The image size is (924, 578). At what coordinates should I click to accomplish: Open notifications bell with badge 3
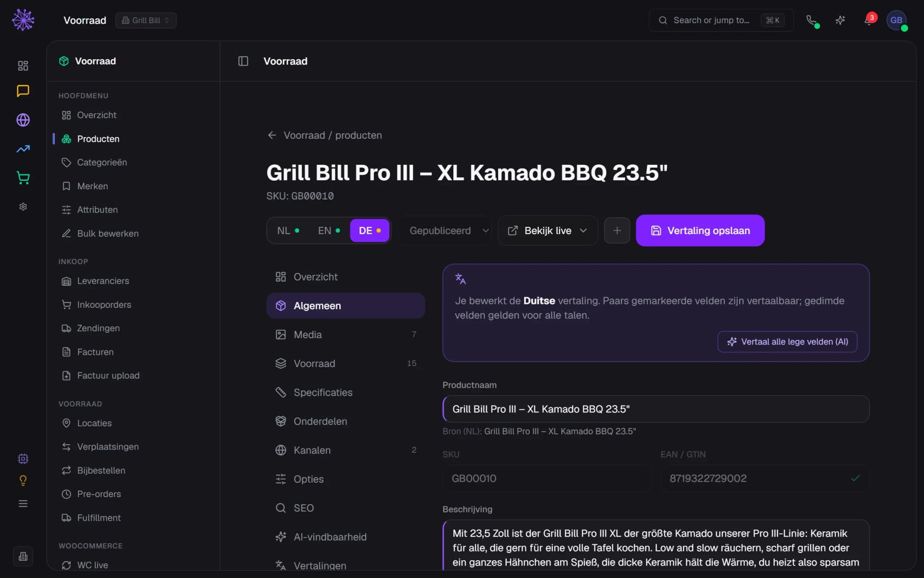pyautogui.click(x=869, y=20)
